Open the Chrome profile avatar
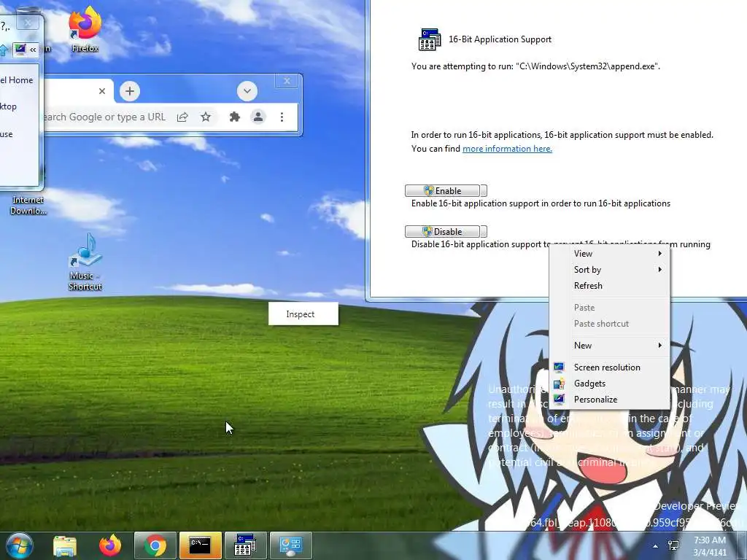 (x=258, y=117)
